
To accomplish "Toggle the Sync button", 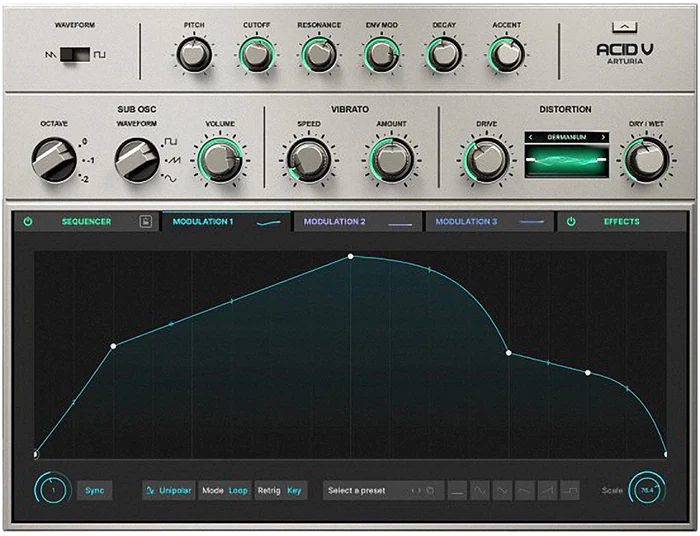I will pos(95,490).
